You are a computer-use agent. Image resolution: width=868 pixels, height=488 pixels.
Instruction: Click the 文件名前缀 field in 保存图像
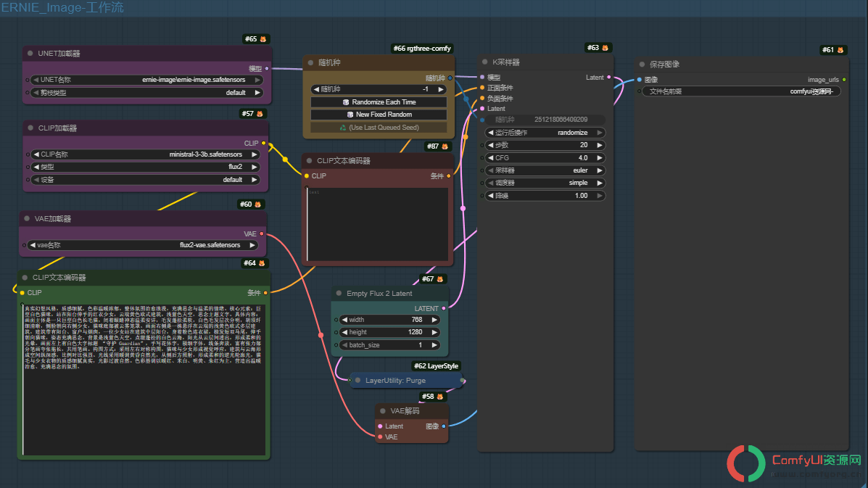pos(741,91)
